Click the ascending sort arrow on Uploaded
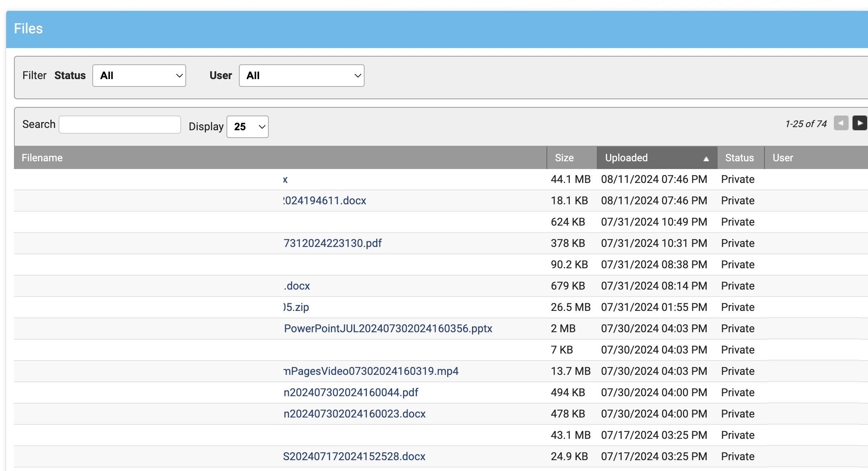Viewport: 868px width, 471px height. [x=706, y=159]
